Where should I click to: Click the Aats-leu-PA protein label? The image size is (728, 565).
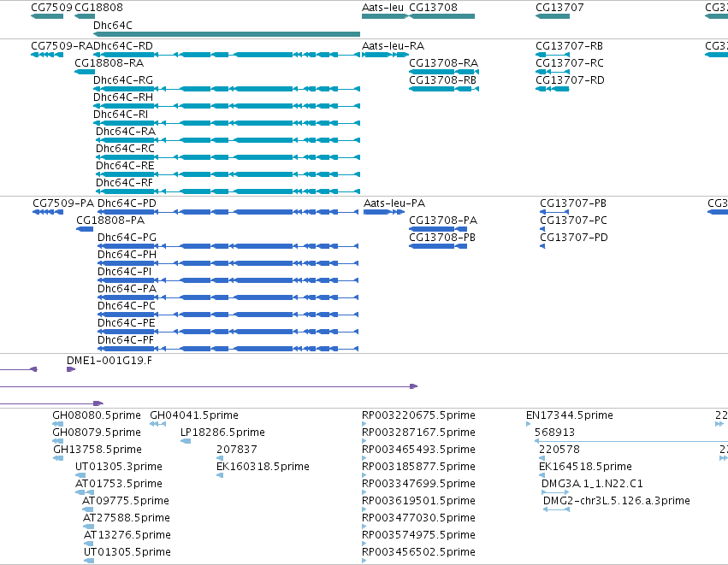[x=394, y=203]
